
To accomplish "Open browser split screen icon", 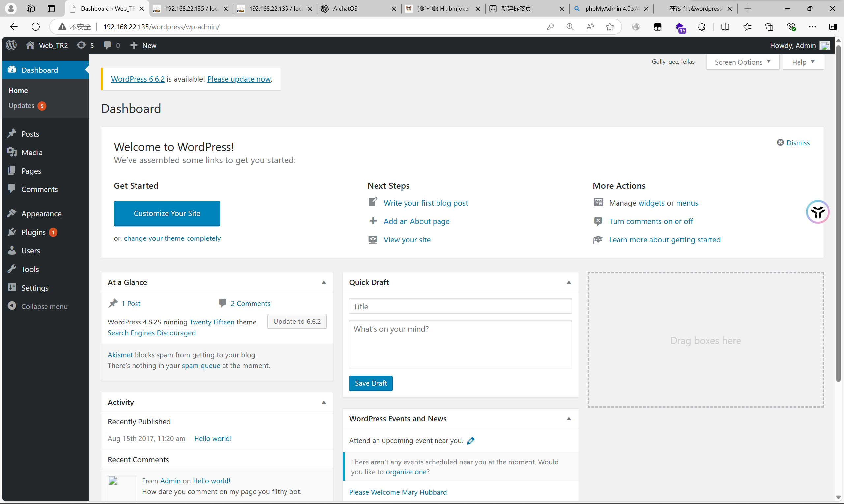I will tap(725, 26).
